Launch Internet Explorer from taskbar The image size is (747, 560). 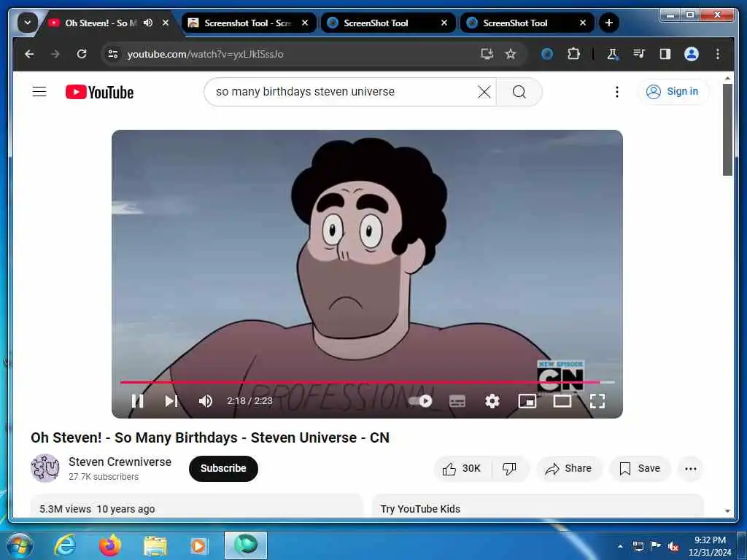pos(65,545)
